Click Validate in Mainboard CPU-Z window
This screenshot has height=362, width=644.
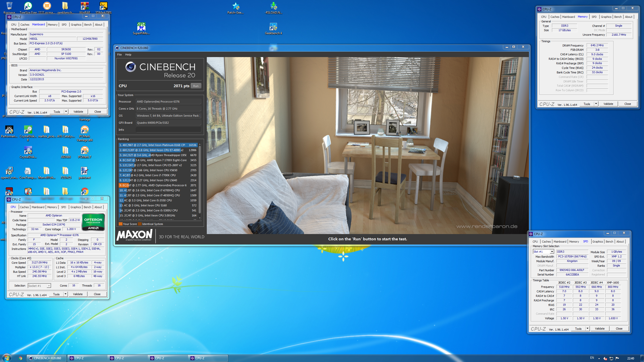pos(78,112)
